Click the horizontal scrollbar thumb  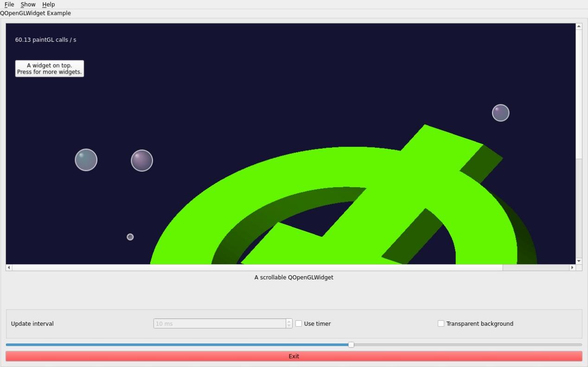tap(257, 267)
